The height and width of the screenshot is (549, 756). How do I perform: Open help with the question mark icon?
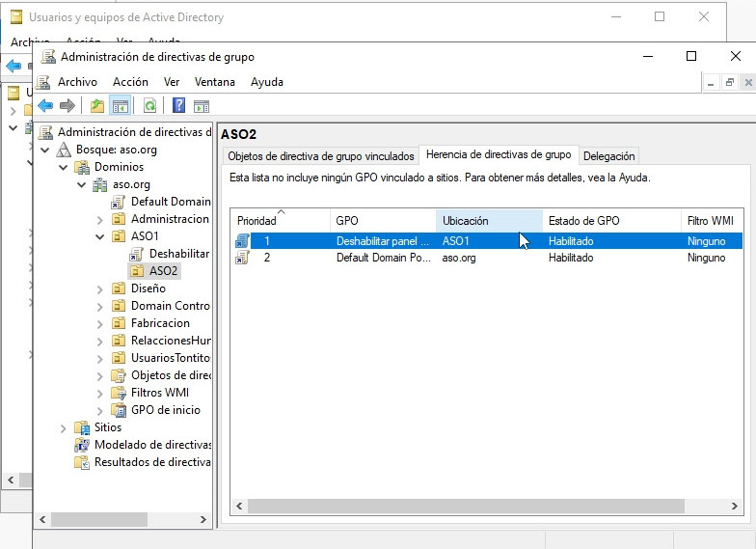pos(178,106)
